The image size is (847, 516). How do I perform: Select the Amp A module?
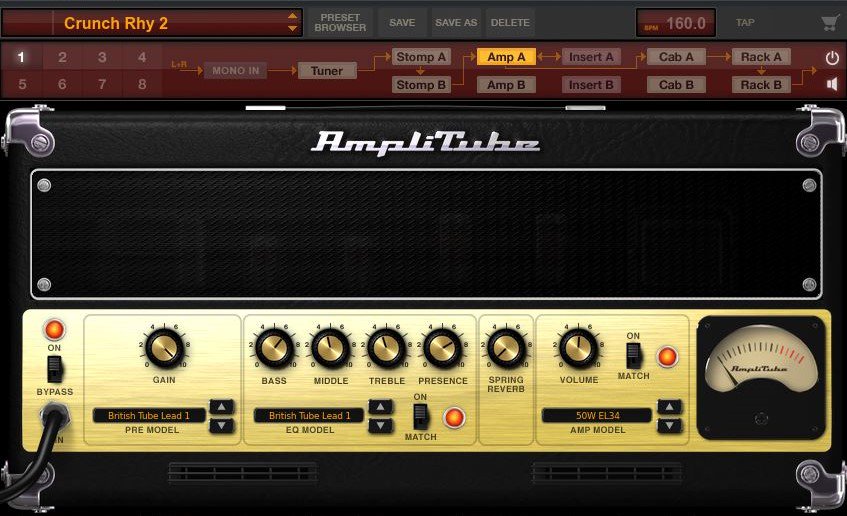tap(506, 57)
